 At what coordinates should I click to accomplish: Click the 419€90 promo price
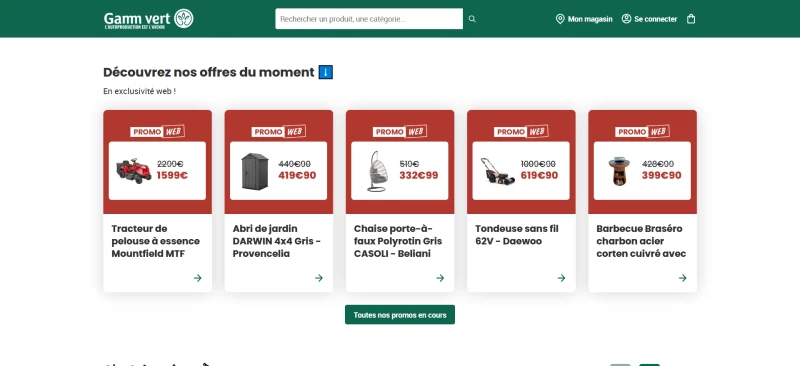pos(297,176)
